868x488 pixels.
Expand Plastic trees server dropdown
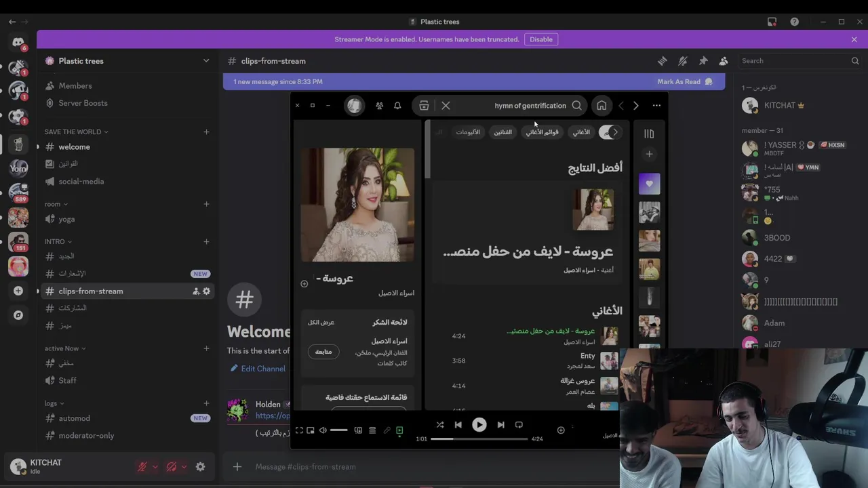point(206,61)
